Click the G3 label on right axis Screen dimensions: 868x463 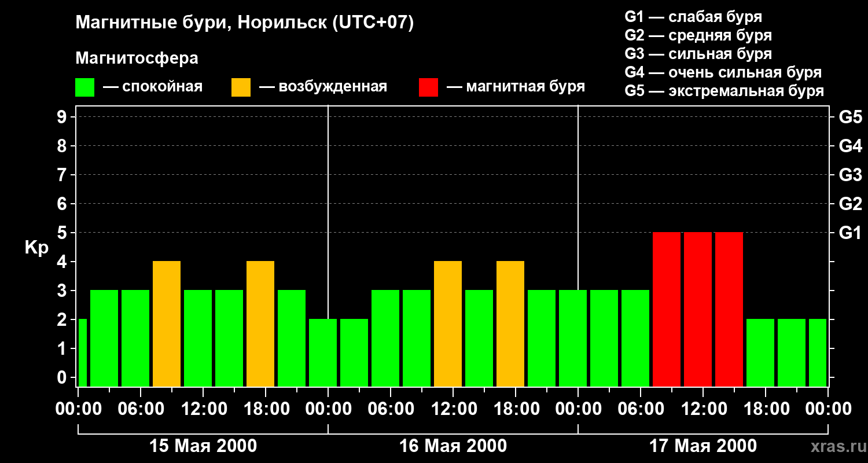(x=850, y=175)
